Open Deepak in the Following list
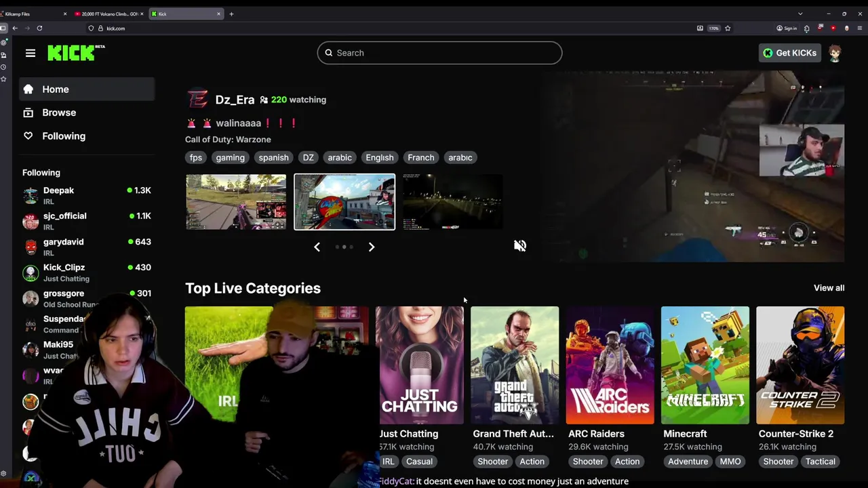 [87, 196]
